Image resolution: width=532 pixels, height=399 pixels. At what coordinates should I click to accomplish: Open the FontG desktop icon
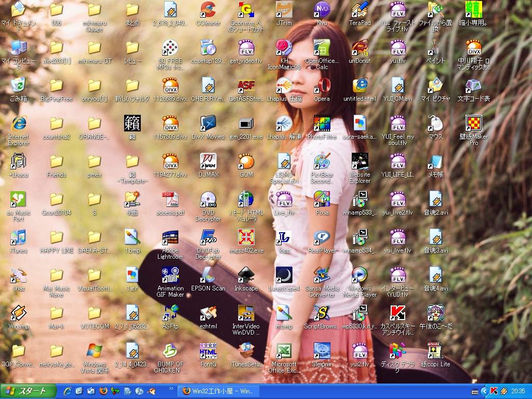point(208,351)
